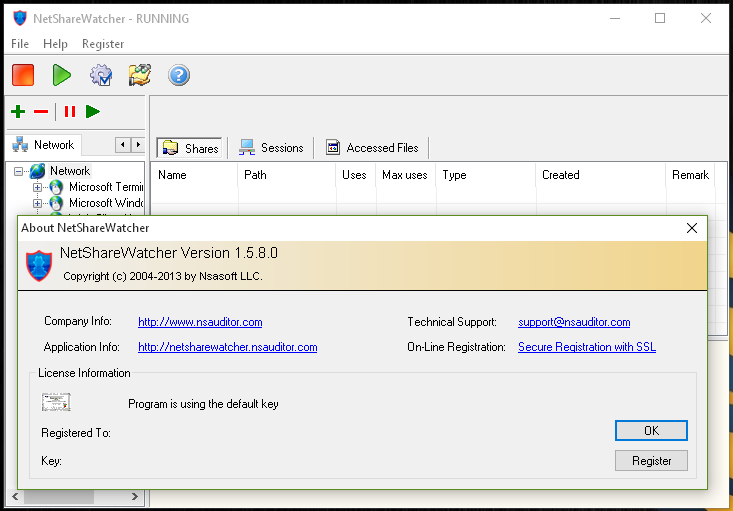Viewport: 733px width, 511px height.
Task: Click the support@nsauditor.com email link
Action: [x=574, y=322]
